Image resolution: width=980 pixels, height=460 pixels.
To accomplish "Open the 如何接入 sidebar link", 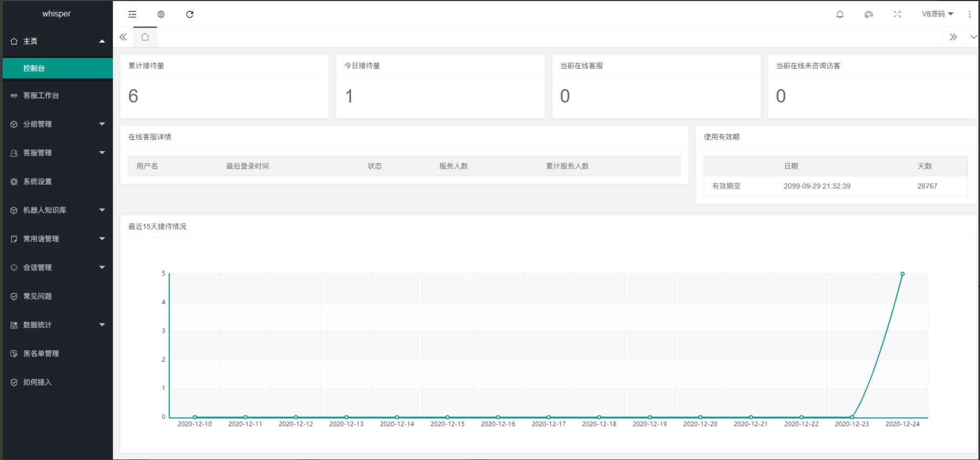I will tap(57, 382).
